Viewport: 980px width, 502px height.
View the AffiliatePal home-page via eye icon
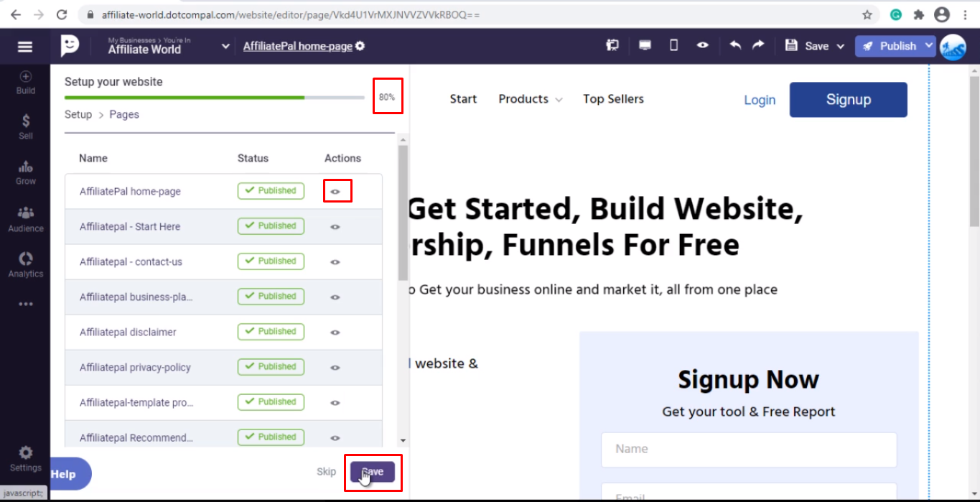pos(335,192)
